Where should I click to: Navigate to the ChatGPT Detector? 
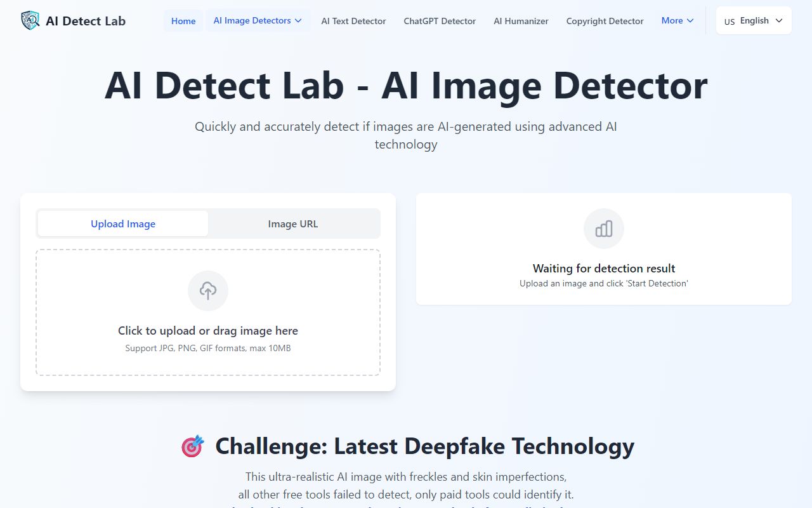pos(439,20)
